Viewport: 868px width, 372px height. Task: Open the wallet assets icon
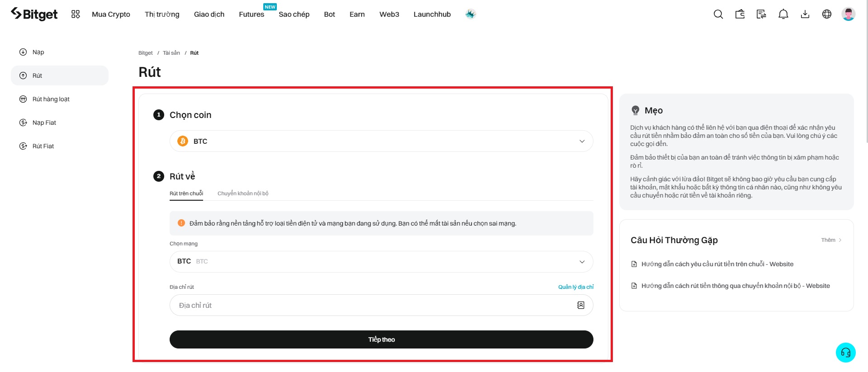740,14
